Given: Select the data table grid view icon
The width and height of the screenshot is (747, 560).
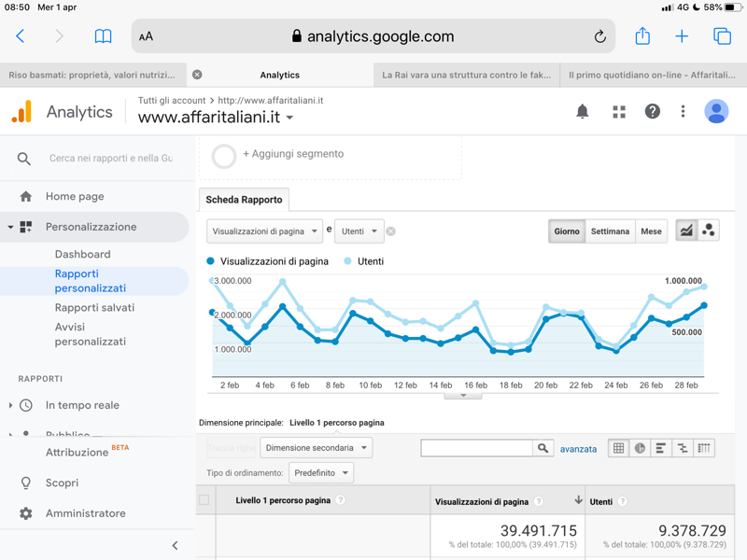Looking at the screenshot, I should pos(618,448).
